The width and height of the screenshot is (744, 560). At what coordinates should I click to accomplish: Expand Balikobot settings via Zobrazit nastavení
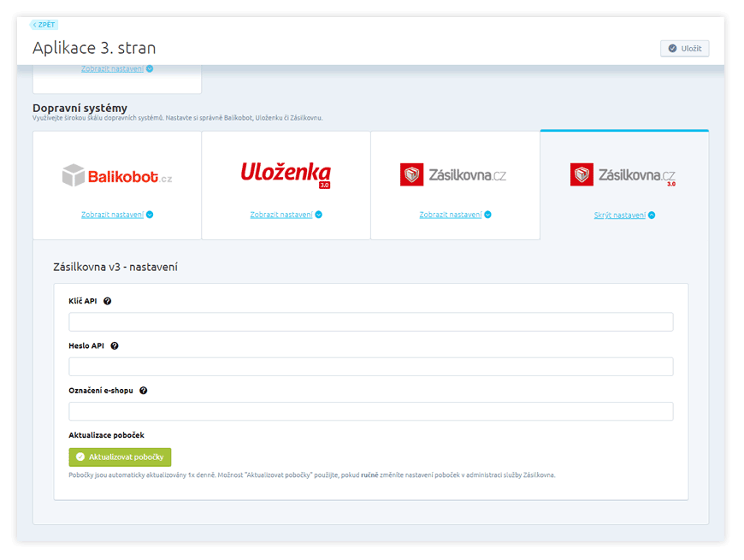[x=116, y=215]
